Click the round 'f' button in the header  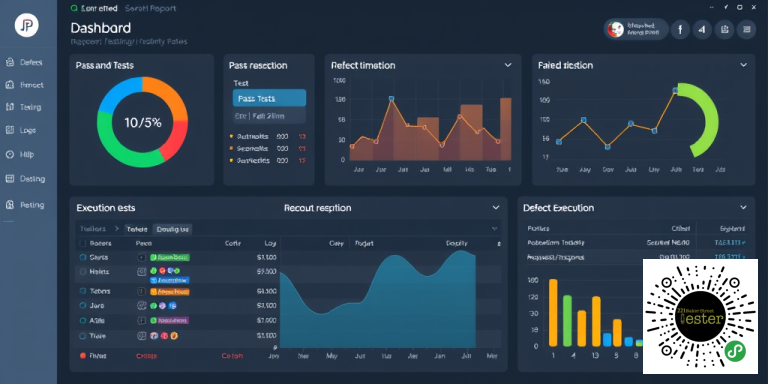pyautogui.click(x=680, y=29)
